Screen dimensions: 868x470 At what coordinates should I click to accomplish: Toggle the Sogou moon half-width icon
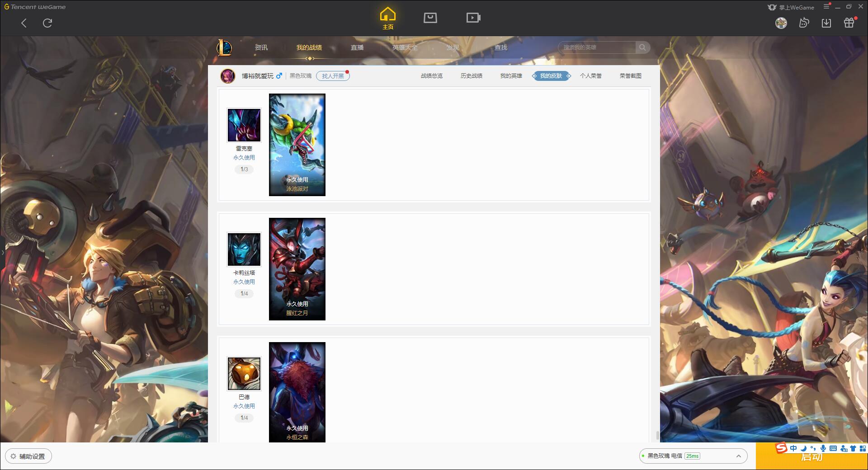[x=803, y=448]
